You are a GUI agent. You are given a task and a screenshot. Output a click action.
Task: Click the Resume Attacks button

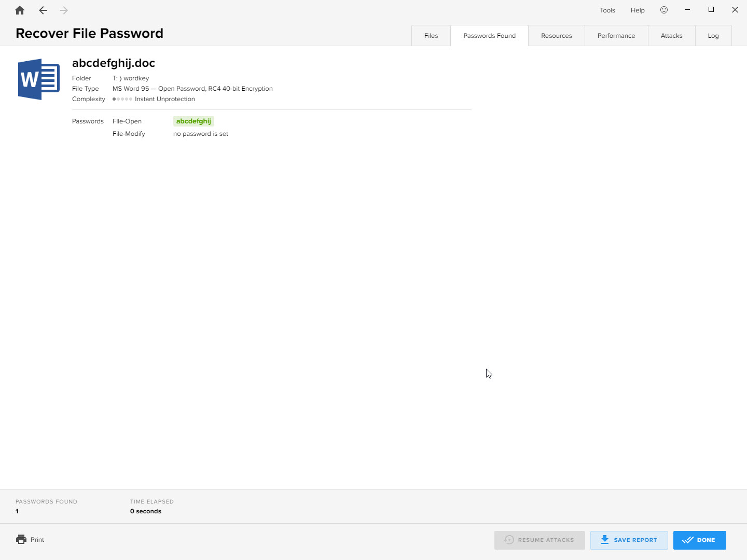[539, 540]
